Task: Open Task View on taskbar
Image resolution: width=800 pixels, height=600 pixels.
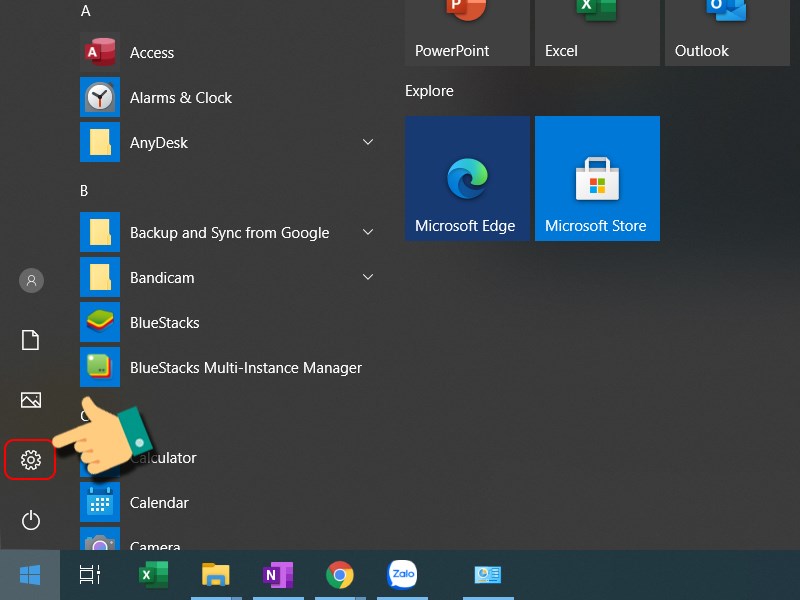Action: tap(90, 575)
